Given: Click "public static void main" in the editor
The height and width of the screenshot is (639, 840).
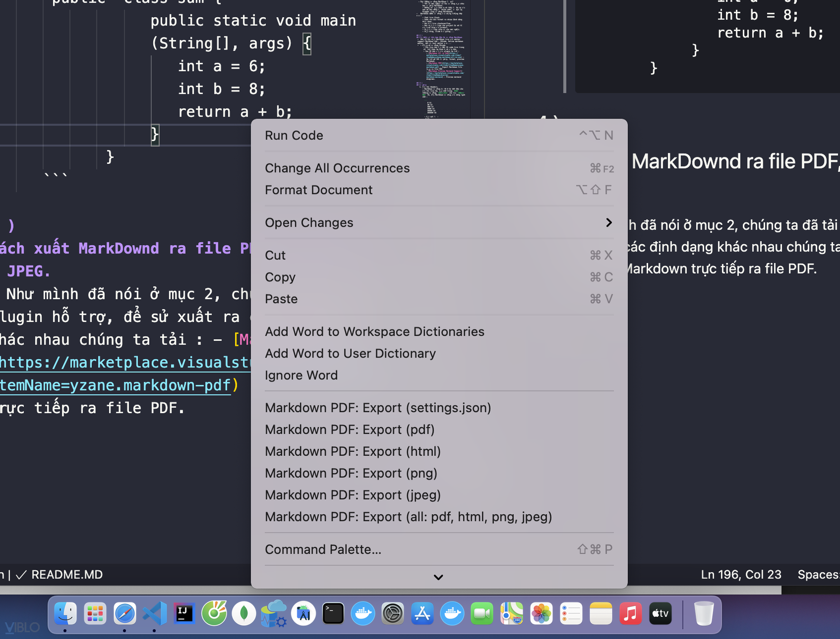Looking at the screenshot, I should tap(253, 21).
